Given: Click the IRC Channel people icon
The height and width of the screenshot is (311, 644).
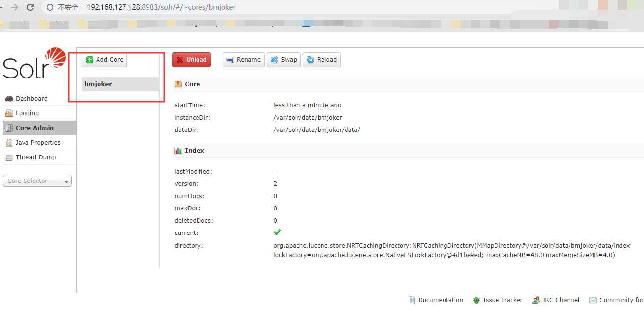Looking at the screenshot, I should click(536, 300).
